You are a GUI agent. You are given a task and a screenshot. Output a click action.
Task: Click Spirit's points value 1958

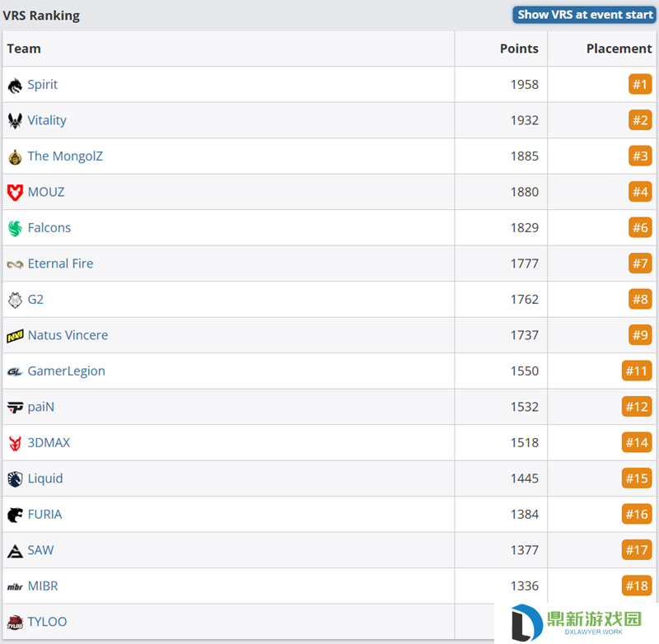(x=525, y=85)
